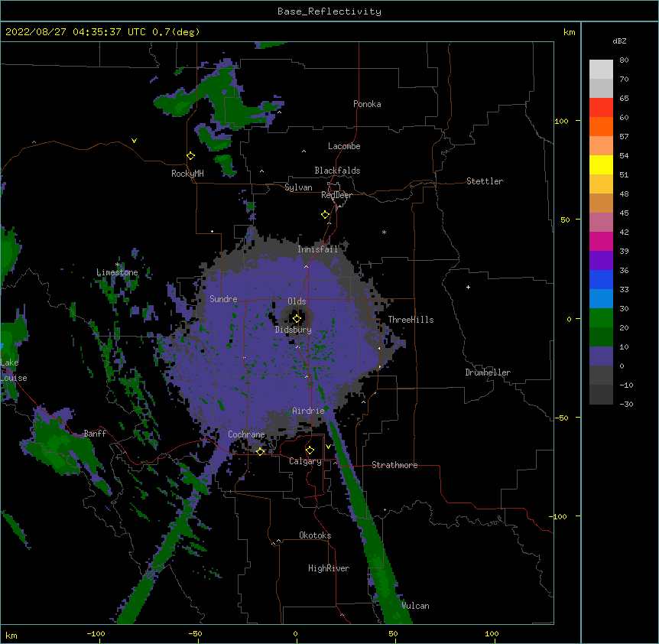Pick the violet swatch between 39 and 36
Image resolution: width=659 pixels, height=644 pixels.
[x=601, y=261]
